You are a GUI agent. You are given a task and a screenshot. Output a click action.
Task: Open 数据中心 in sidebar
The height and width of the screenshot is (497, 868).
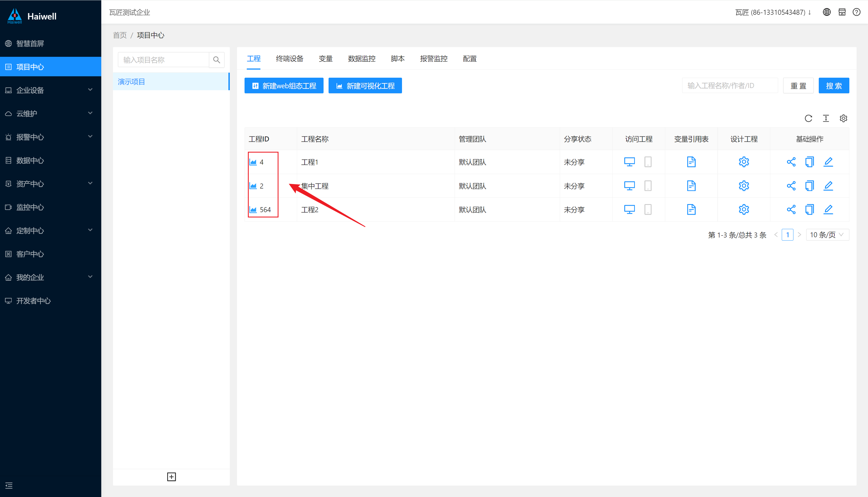(x=50, y=160)
